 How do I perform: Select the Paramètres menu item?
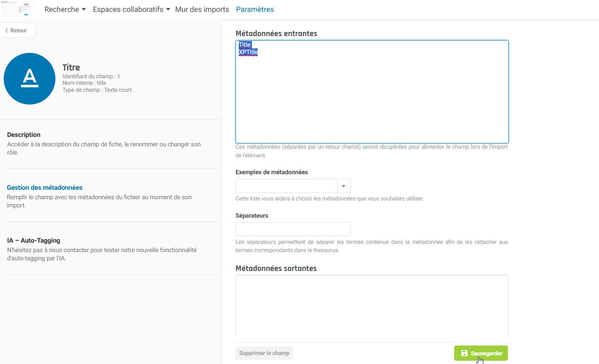pyautogui.click(x=255, y=9)
